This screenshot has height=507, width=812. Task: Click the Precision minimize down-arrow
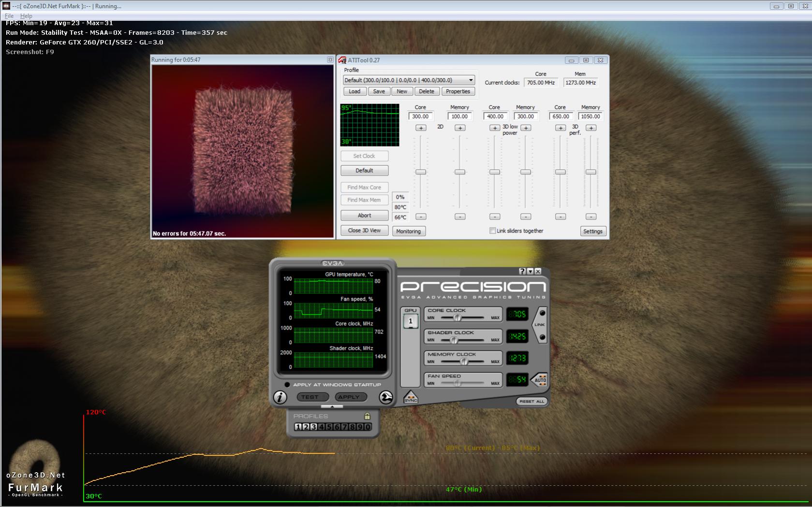pyautogui.click(x=530, y=272)
